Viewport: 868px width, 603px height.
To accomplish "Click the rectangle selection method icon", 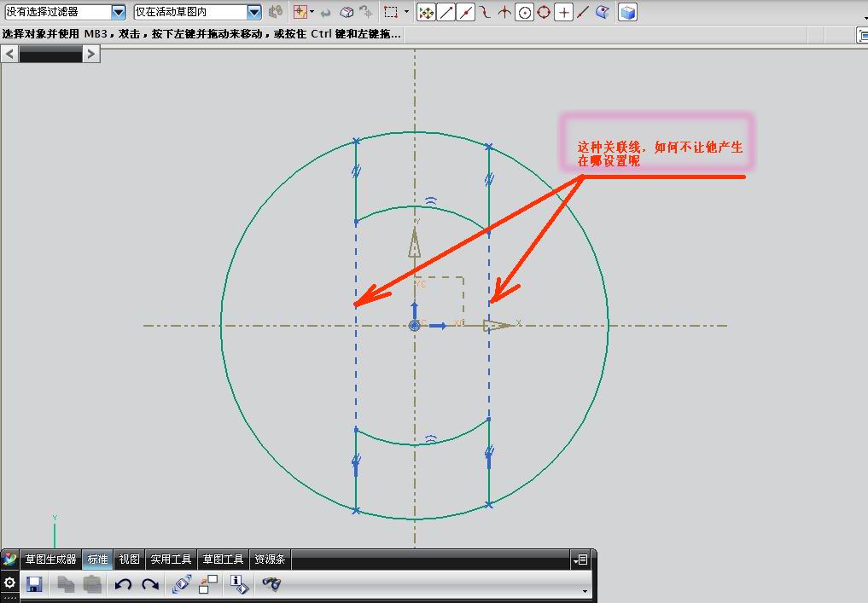I will [392, 12].
